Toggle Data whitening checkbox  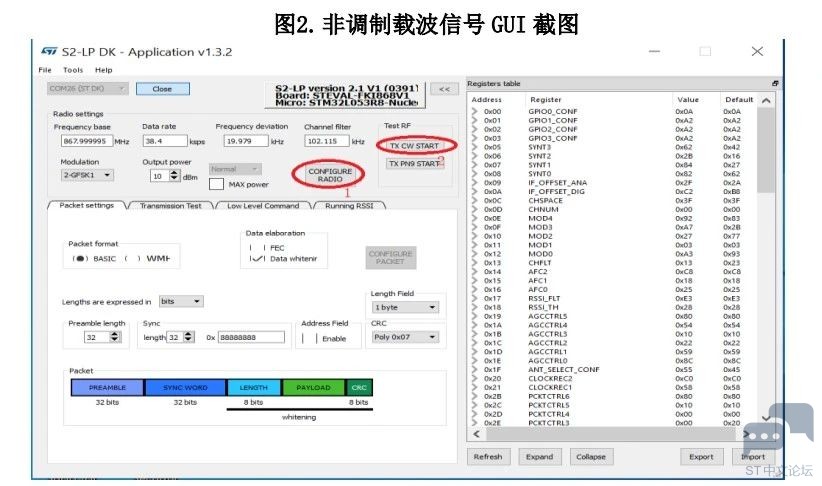tap(257, 258)
